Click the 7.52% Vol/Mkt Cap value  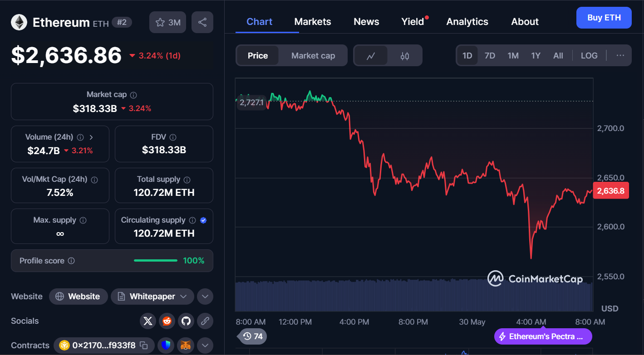tap(60, 193)
